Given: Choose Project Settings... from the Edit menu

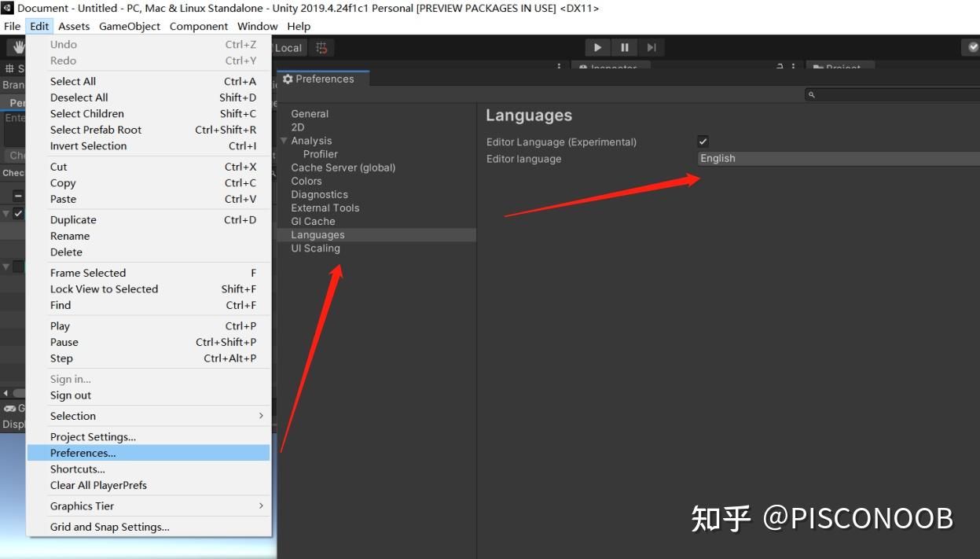Looking at the screenshot, I should 92,436.
